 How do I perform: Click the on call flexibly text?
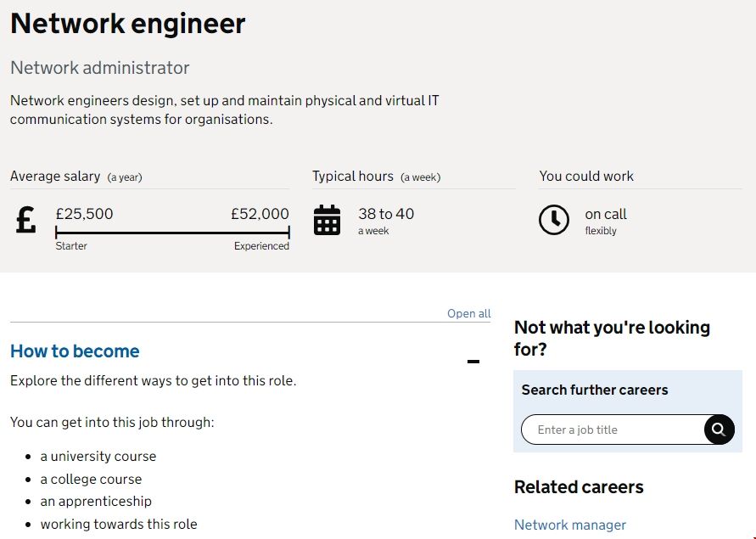(606, 214)
